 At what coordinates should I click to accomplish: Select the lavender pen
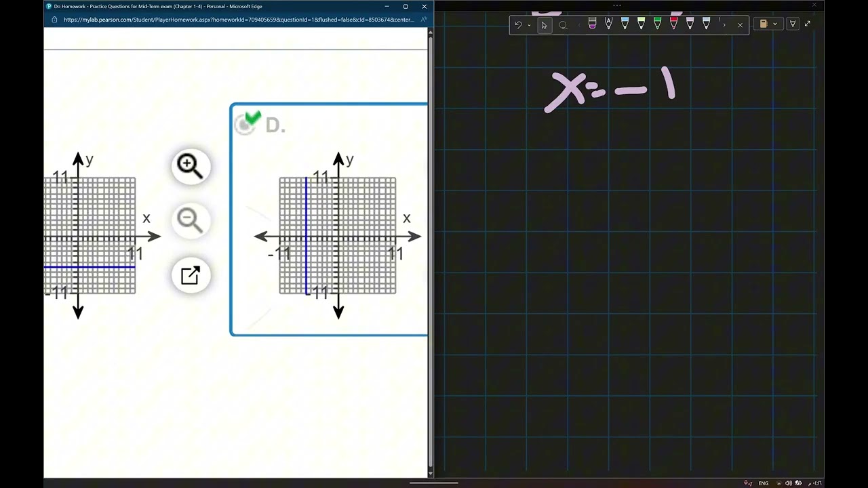tap(690, 24)
